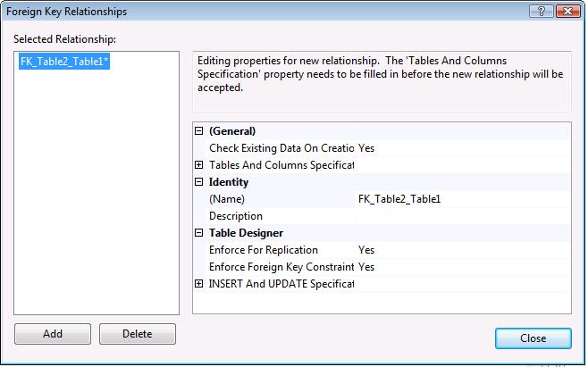This screenshot has width=588, height=367.
Task: Click the Tables And Columns Specification value cell
Action: [461, 165]
